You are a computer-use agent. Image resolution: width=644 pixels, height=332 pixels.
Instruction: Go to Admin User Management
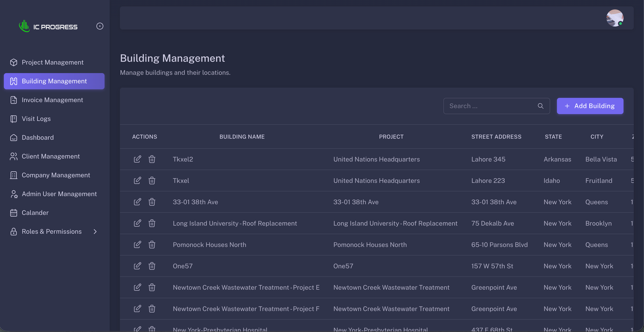click(54, 194)
